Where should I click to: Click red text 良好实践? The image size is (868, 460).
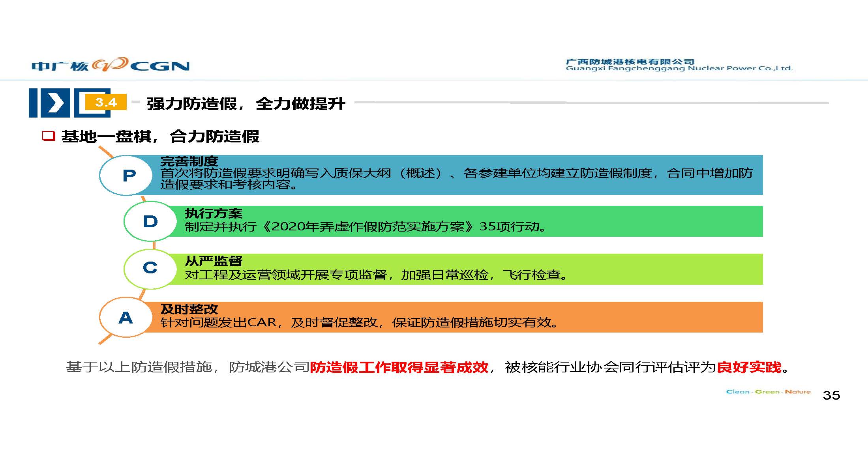(x=749, y=367)
